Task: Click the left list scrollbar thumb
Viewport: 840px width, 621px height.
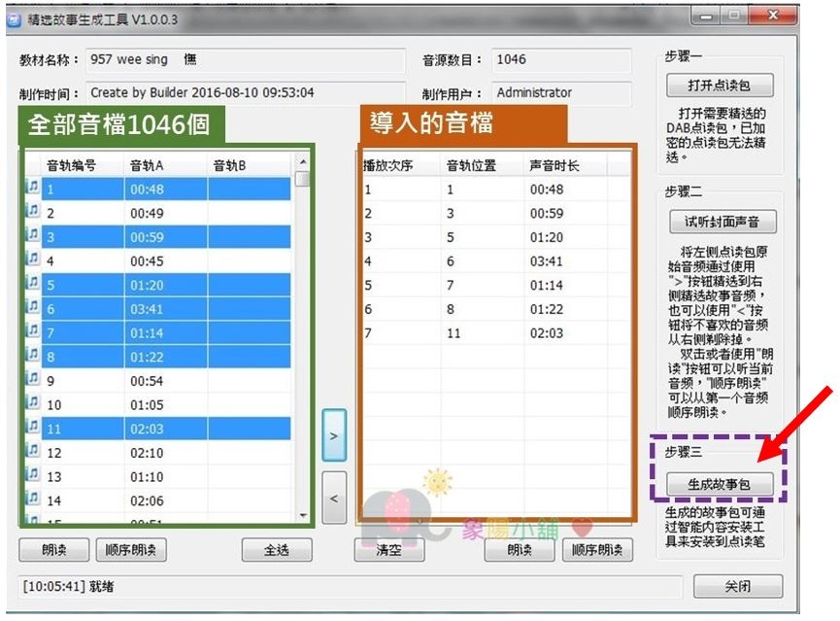Action: [303, 178]
